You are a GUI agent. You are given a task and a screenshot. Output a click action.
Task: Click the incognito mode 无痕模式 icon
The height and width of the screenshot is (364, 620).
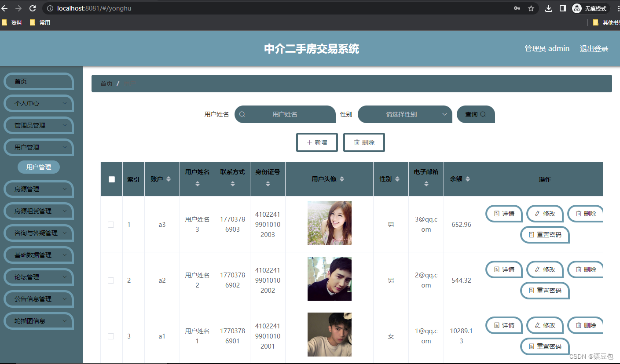click(590, 8)
